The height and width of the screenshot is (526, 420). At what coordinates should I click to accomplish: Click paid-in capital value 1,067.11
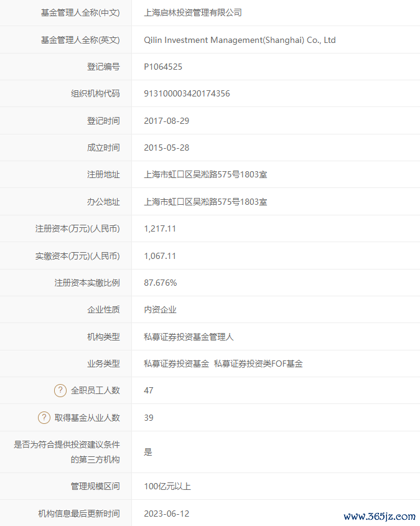point(160,256)
